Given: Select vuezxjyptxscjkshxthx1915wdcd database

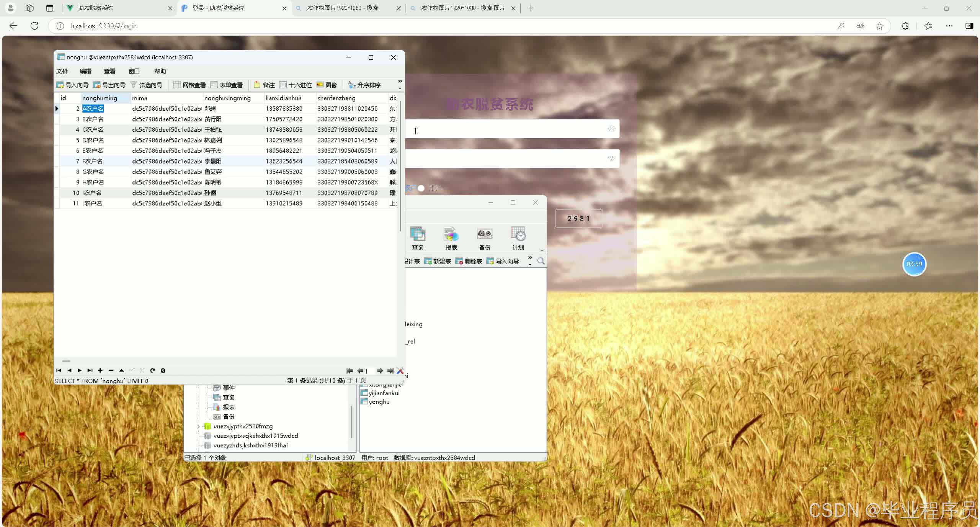Looking at the screenshot, I should point(256,436).
